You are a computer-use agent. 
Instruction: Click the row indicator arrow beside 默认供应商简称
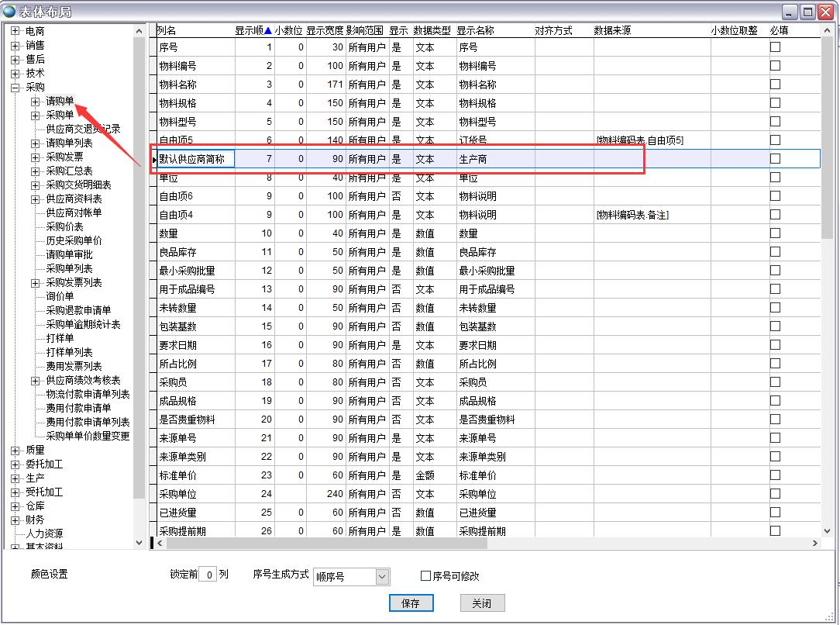(154, 160)
